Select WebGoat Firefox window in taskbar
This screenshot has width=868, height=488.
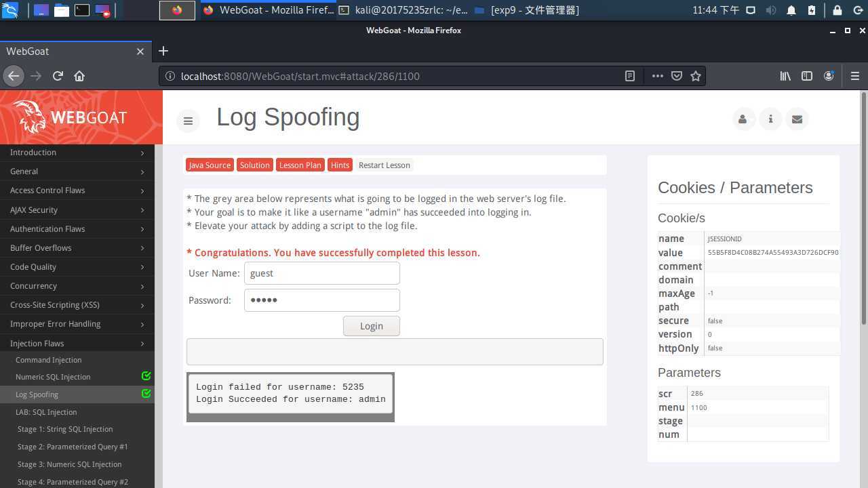269,10
